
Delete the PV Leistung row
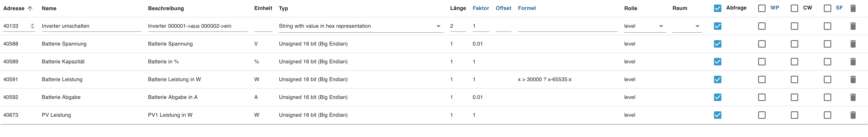[x=853, y=115]
